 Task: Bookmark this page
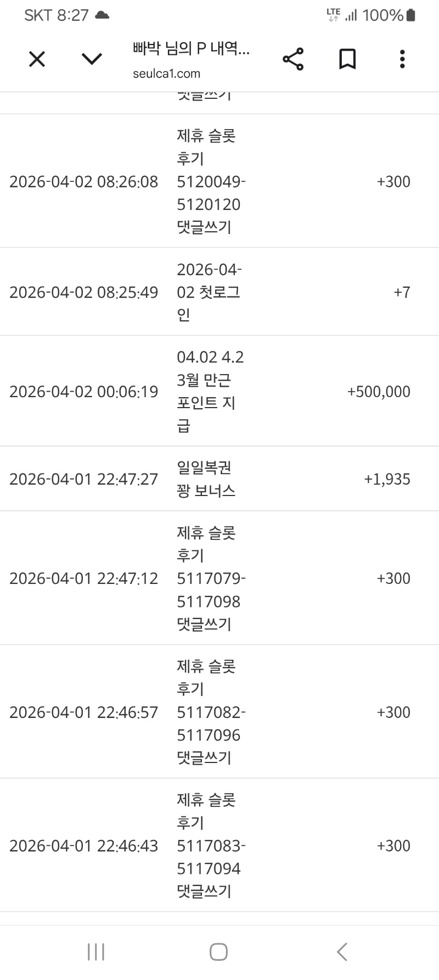[x=347, y=59]
